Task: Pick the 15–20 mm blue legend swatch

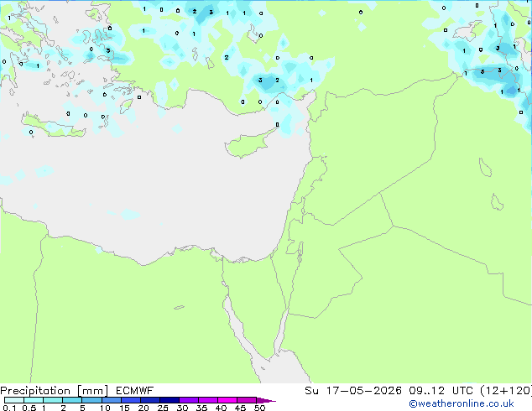Action: tap(130, 400)
